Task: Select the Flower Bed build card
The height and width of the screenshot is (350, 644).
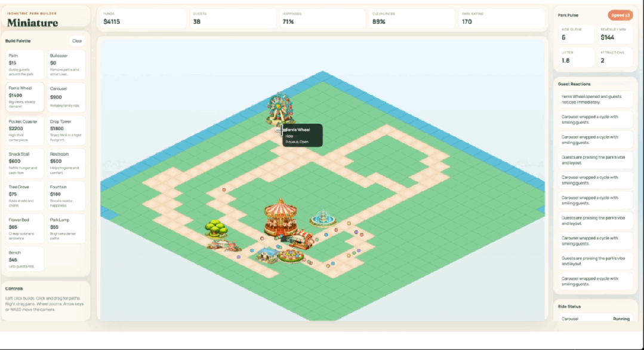Action: (24, 229)
